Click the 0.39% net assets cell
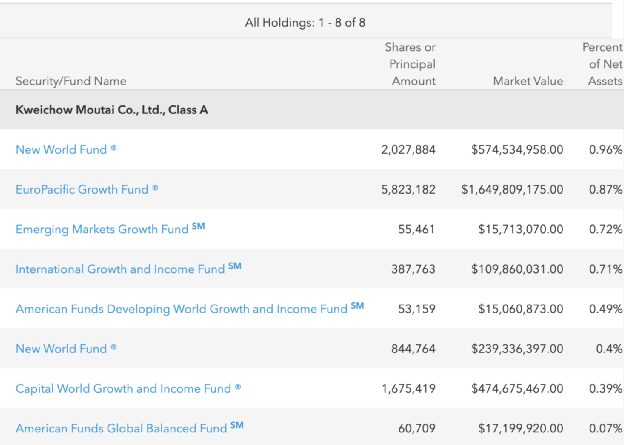 (x=605, y=389)
